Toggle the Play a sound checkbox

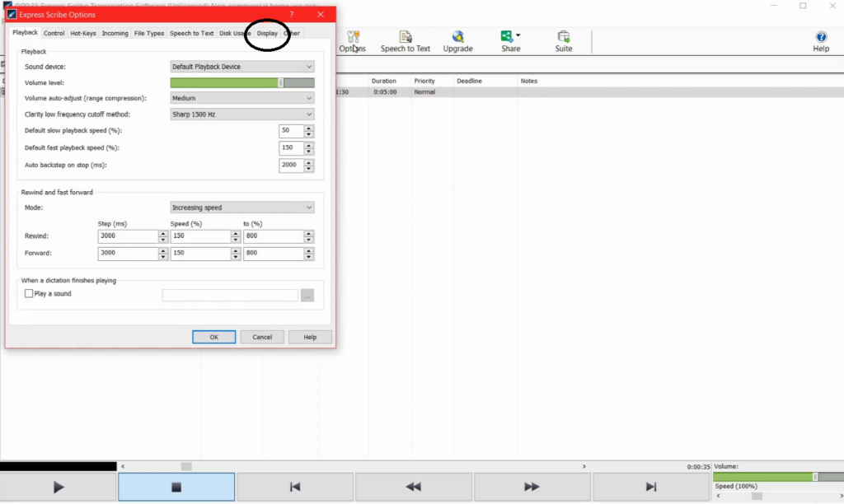pyautogui.click(x=29, y=294)
